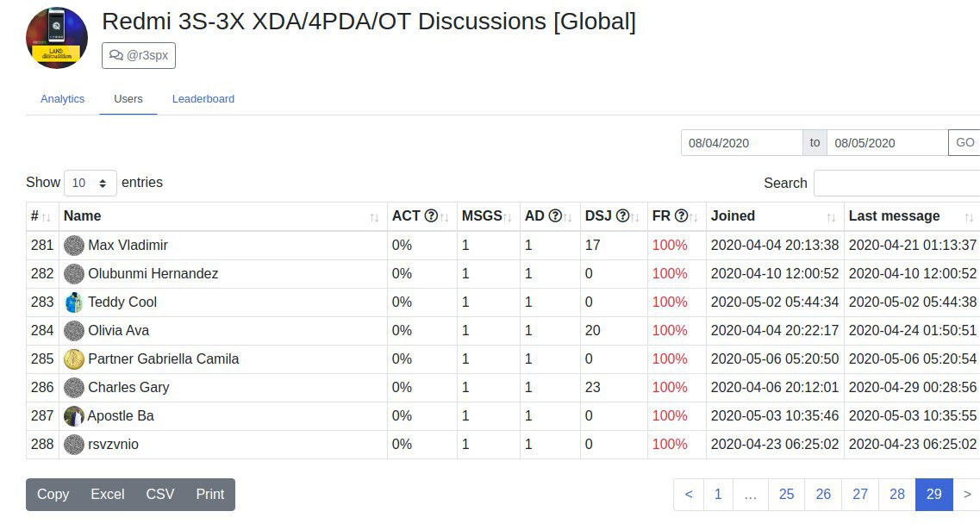Switch to the Analytics tab
The width and height of the screenshot is (980, 530).
click(x=63, y=99)
